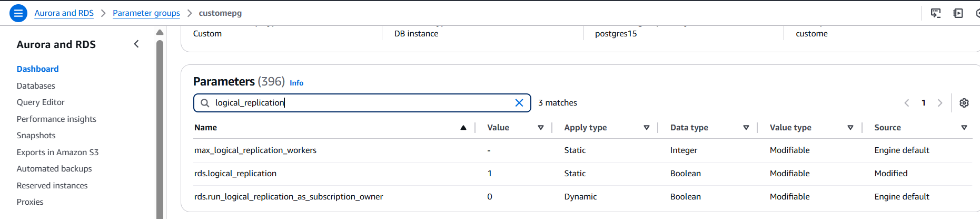Open the Parameter groups breadcrumb link
The height and width of the screenshot is (219, 980).
click(x=146, y=13)
